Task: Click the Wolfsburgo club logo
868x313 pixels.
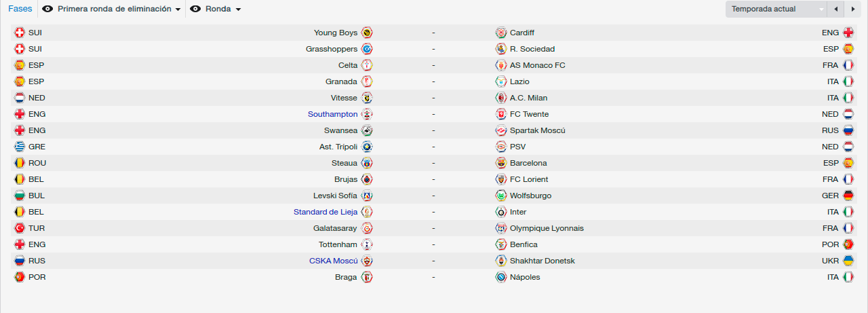Action: [501, 196]
